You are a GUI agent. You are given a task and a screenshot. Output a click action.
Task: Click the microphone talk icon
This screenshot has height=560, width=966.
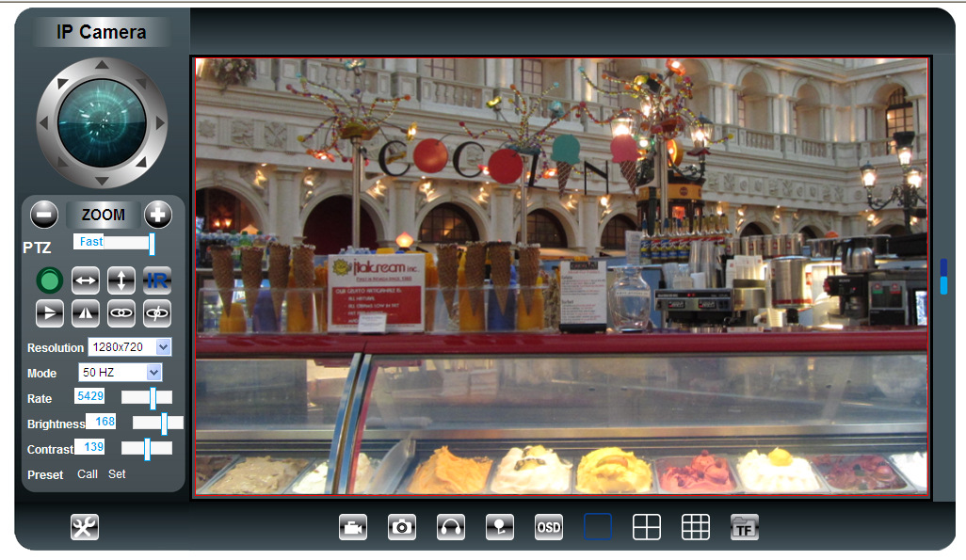(500, 528)
